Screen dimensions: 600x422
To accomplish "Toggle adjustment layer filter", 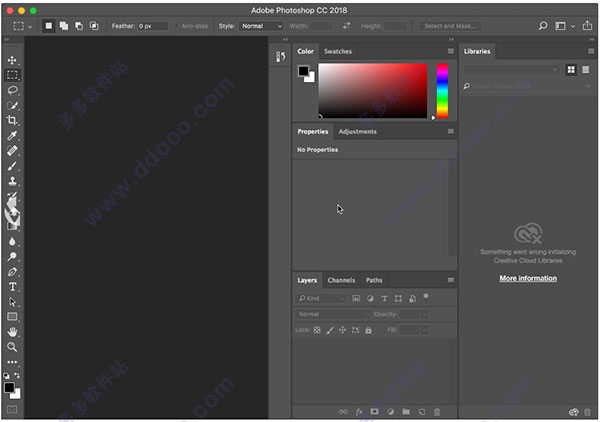I will tap(370, 298).
